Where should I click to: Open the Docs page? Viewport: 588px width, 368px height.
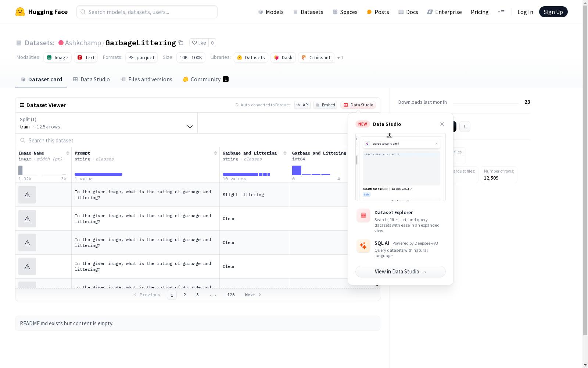click(x=408, y=12)
